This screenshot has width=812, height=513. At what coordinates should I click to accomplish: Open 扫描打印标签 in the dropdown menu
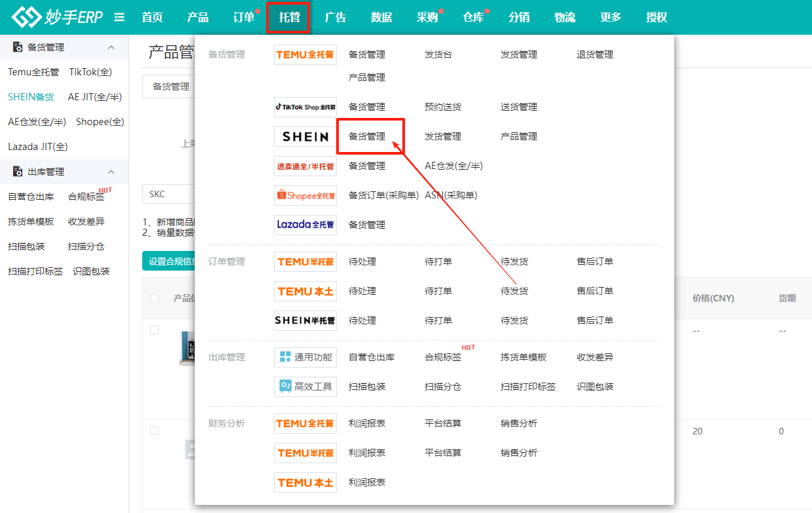pos(528,387)
